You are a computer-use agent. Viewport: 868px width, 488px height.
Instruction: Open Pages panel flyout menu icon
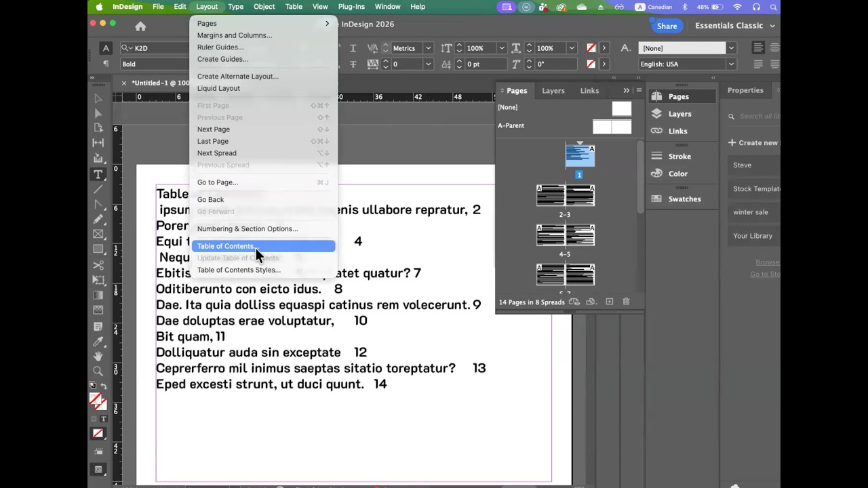639,90
